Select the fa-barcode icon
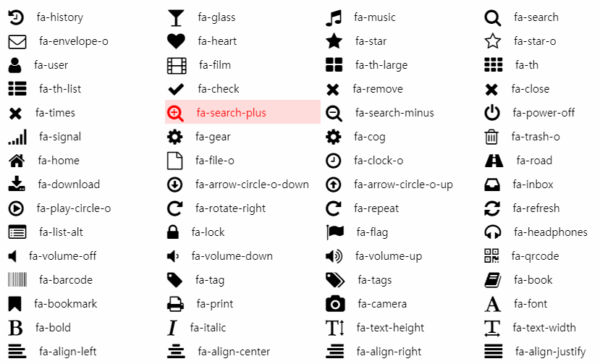 17,280
